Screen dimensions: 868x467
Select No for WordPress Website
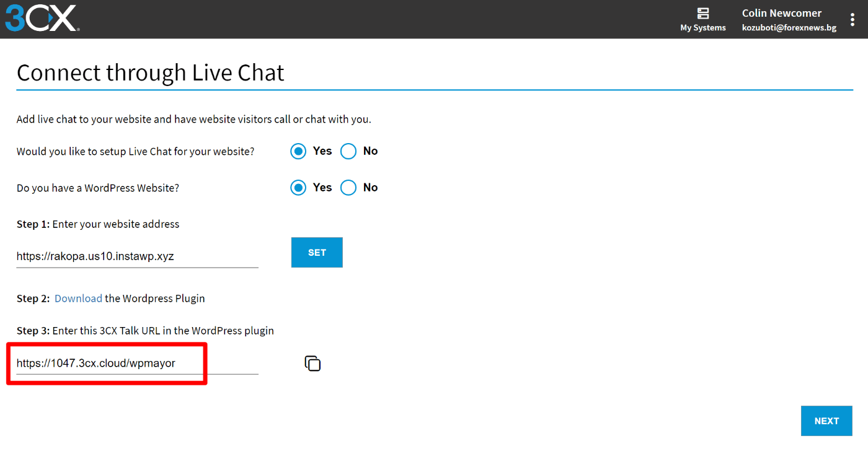click(x=348, y=188)
